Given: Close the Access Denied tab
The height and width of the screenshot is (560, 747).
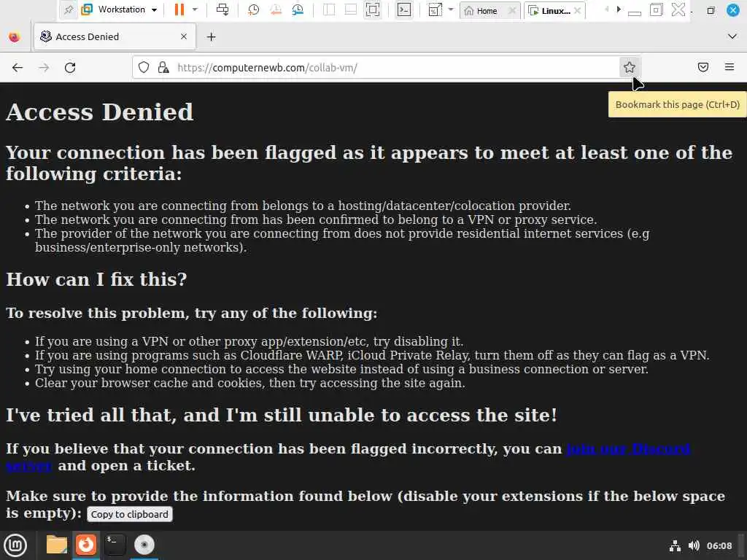Looking at the screenshot, I should coord(184,36).
